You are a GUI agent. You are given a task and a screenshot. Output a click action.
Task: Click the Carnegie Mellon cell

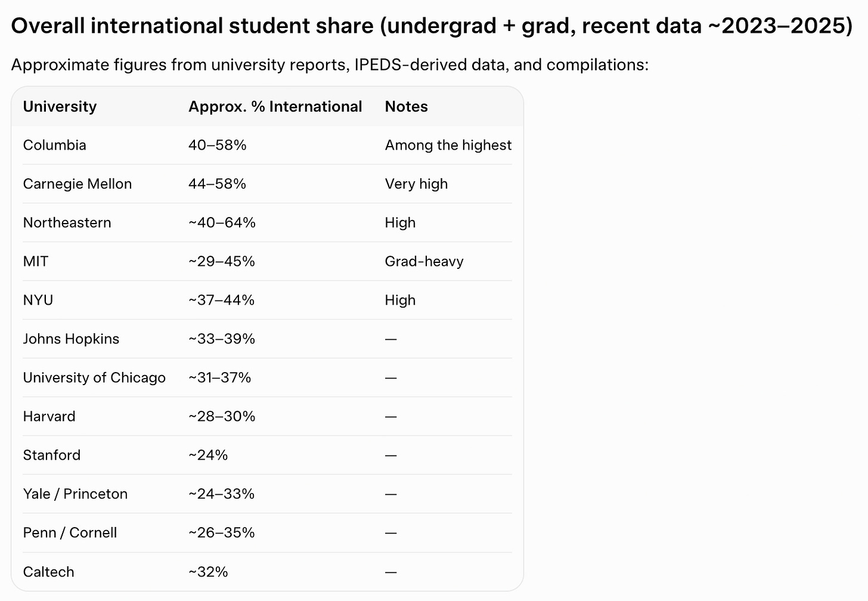pyautogui.click(x=77, y=184)
